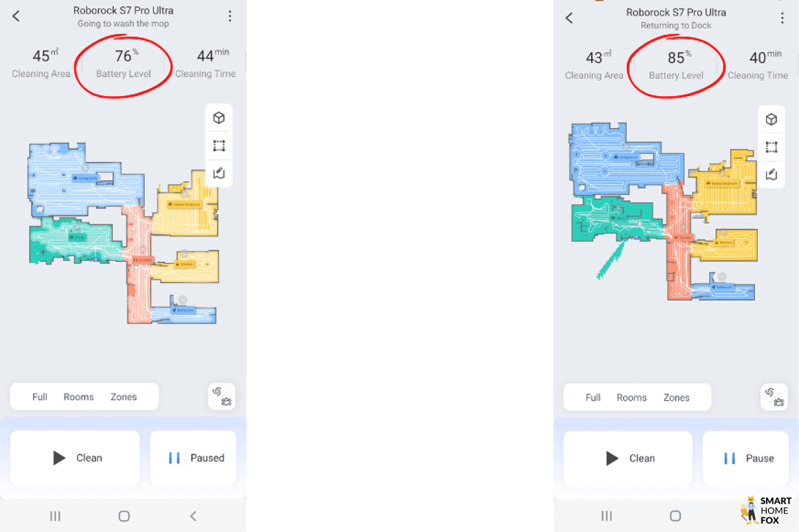Open the three-dot menu on the right screen
799x532 pixels.
point(782,18)
